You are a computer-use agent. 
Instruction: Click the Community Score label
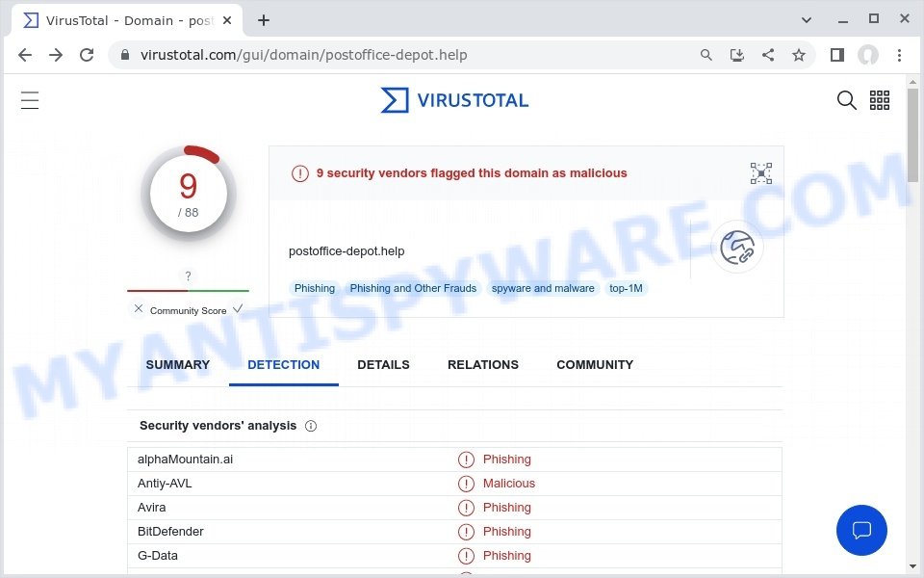188,311
